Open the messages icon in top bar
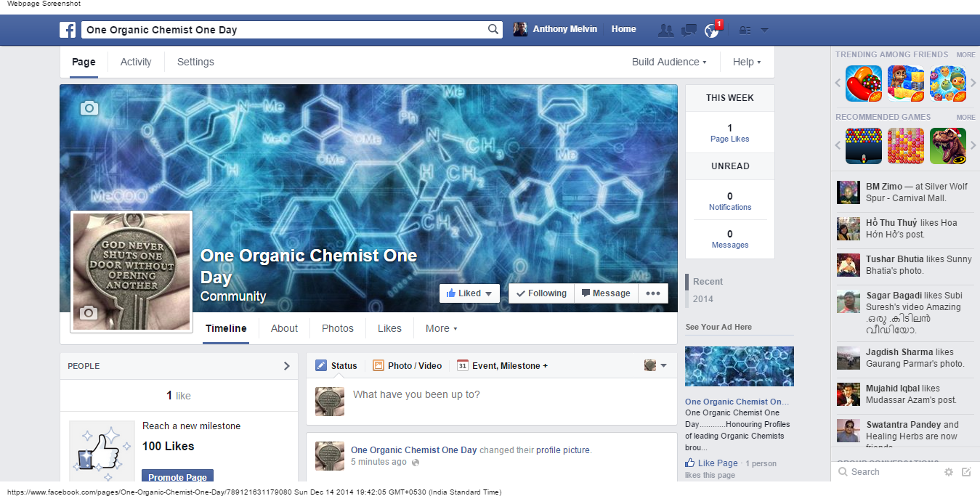Image resolution: width=980 pixels, height=496 pixels. (689, 30)
